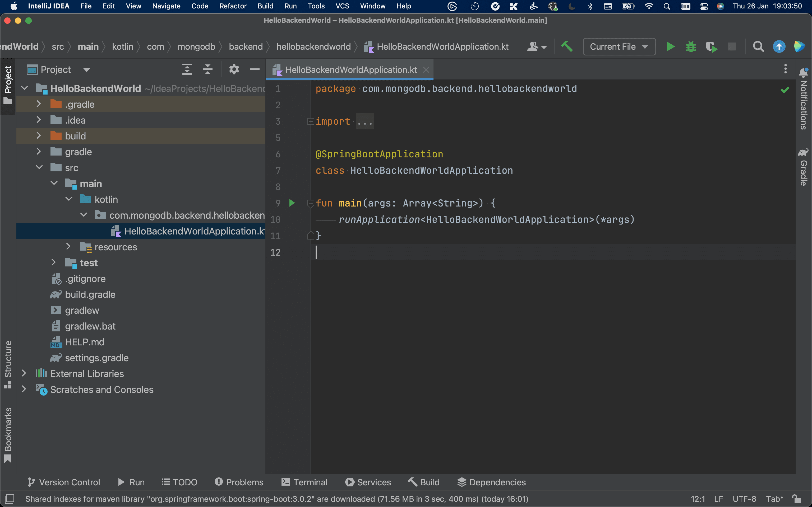Open the Refactor menu
The height and width of the screenshot is (507, 812).
click(x=233, y=6)
